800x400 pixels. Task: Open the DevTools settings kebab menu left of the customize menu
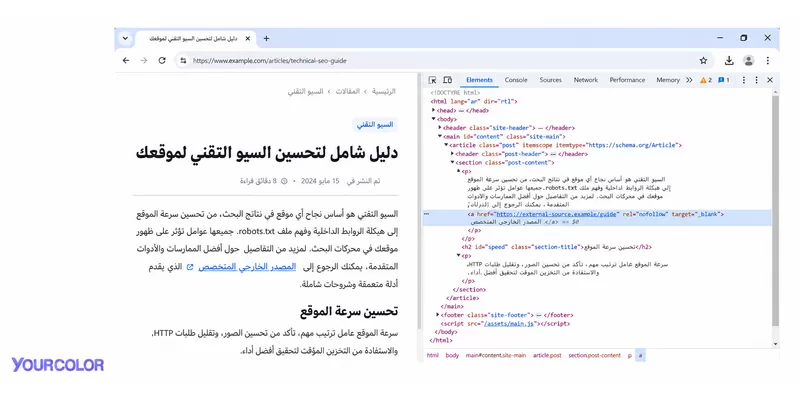click(743, 80)
